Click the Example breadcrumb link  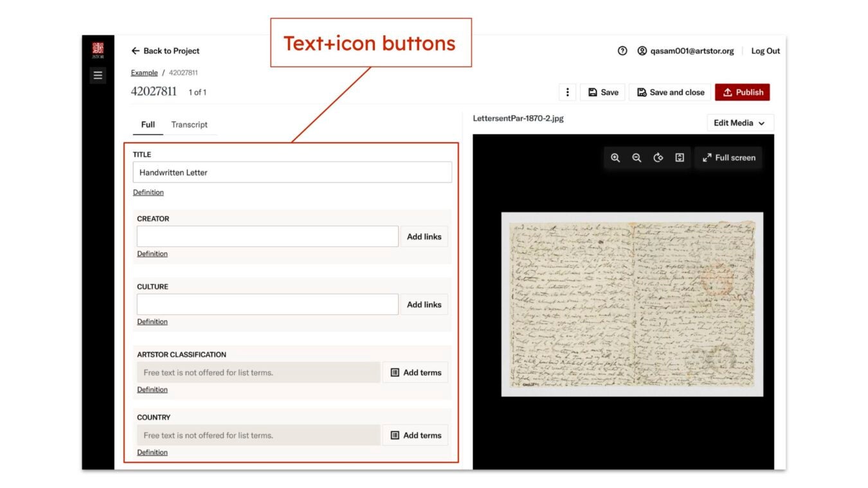pyautogui.click(x=143, y=72)
